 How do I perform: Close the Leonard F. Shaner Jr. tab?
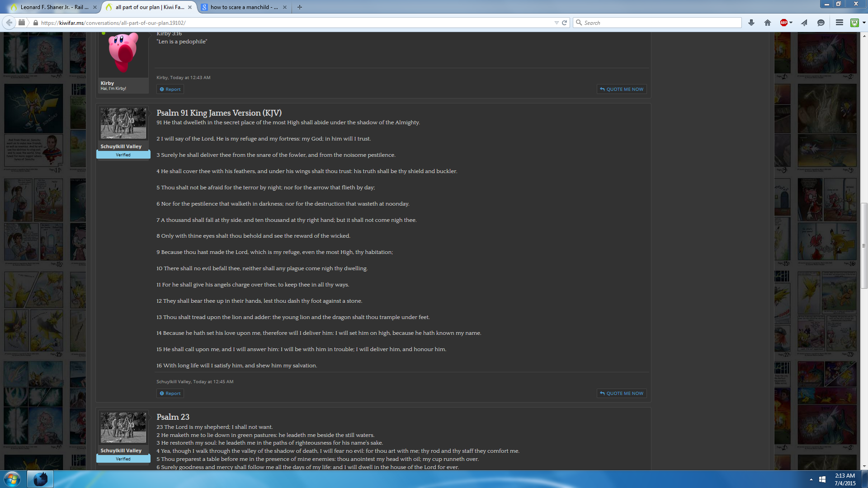point(95,7)
